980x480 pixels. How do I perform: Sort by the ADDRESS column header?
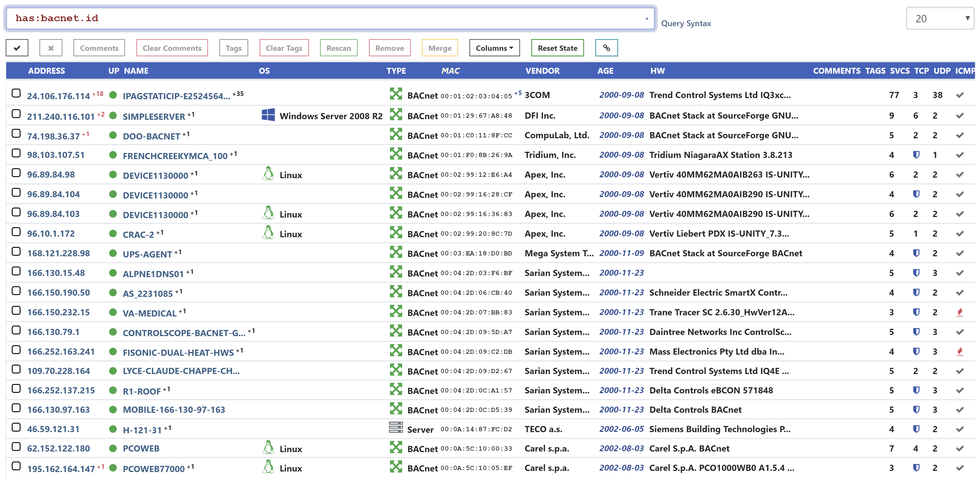point(46,71)
